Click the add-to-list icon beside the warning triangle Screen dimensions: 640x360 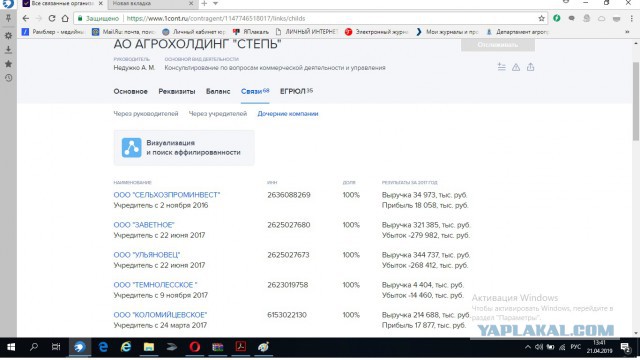502,67
